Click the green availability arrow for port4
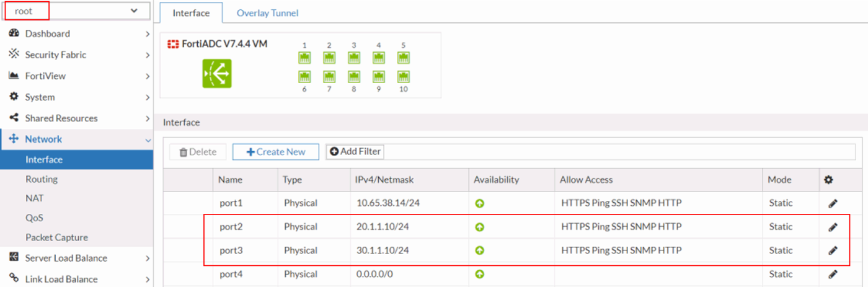The width and height of the screenshot is (868, 287). click(479, 274)
